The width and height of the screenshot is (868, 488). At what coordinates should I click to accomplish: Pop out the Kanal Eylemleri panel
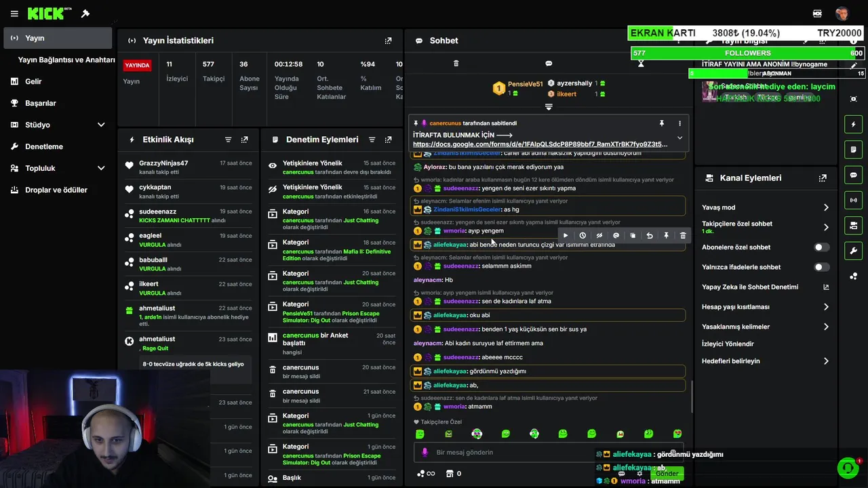click(823, 178)
